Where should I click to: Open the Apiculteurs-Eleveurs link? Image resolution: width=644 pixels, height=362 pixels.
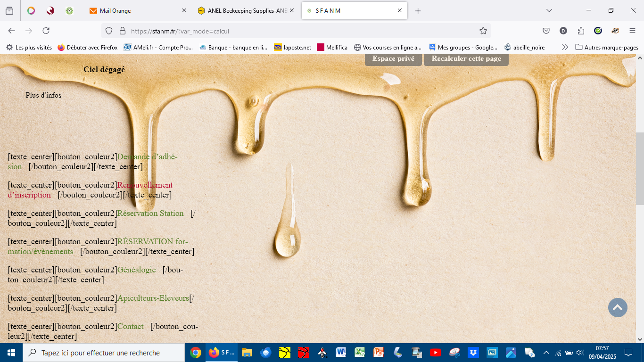(x=153, y=298)
